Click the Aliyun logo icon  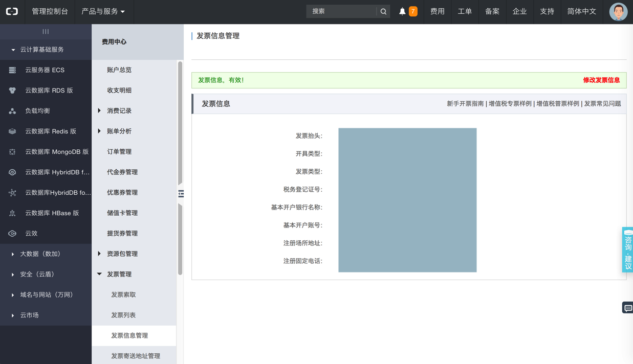pyautogui.click(x=12, y=11)
